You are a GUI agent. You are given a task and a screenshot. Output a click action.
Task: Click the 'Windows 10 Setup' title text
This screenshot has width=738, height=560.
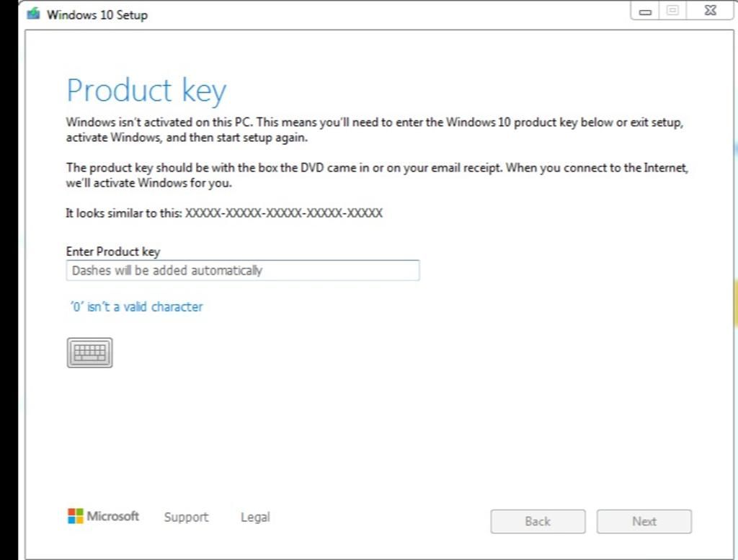[97, 14]
